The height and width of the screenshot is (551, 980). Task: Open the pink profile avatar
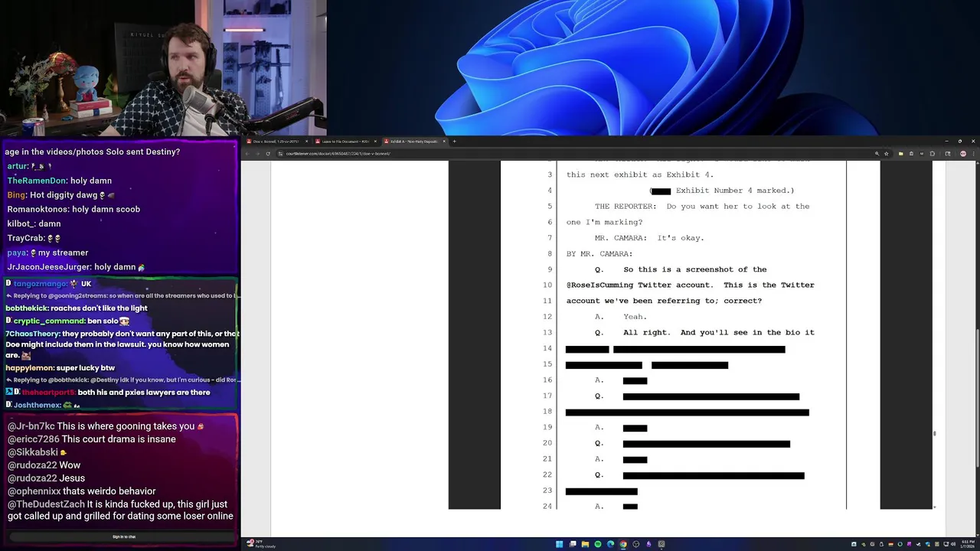coord(963,154)
